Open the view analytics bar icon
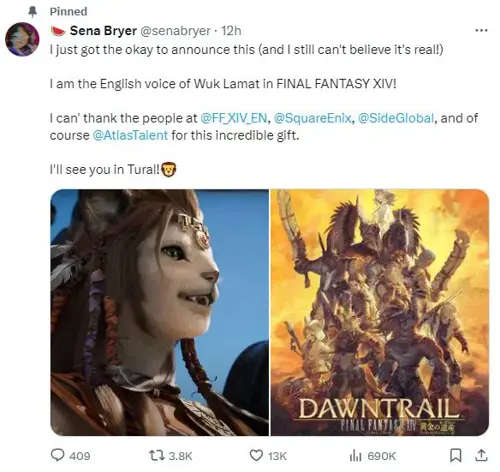Image resolution: width=500 pixels, height=472 pixels. tap(355, 455)
